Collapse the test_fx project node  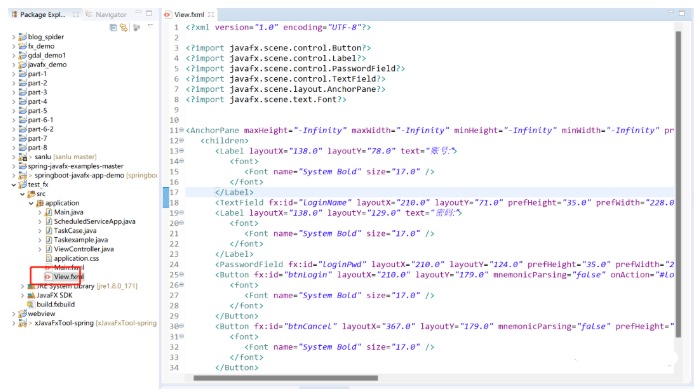pos(13,184)
